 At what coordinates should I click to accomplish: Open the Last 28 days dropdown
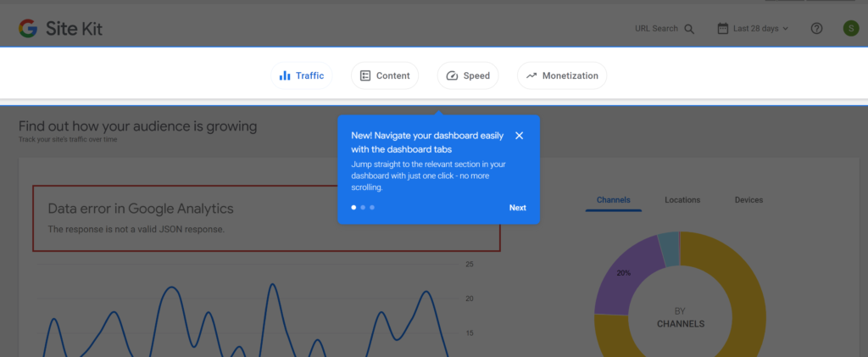(753, 28)
